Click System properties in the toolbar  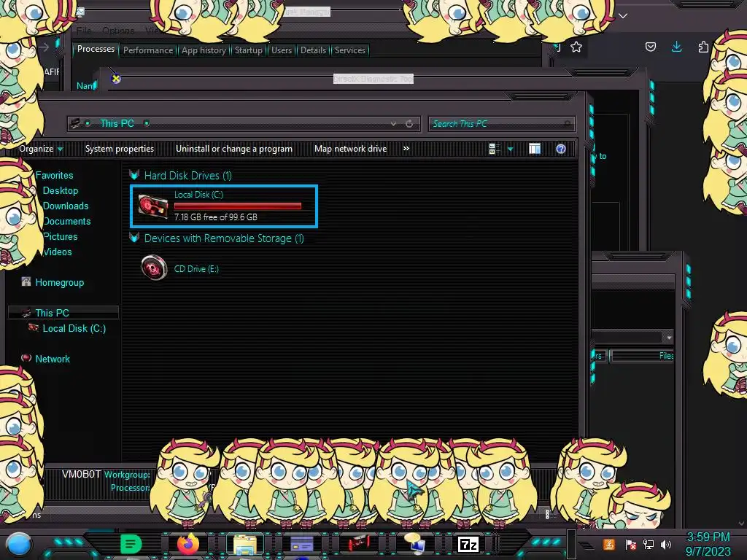pyautogui.click(x=120, y=149)
